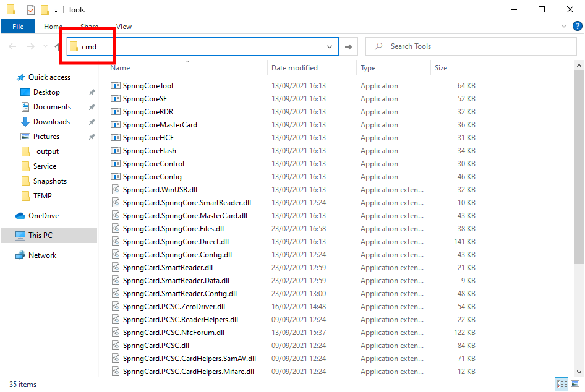Sort by the Size column header
This screenshot has height=392, width=585.
click(x=441, y=68)
